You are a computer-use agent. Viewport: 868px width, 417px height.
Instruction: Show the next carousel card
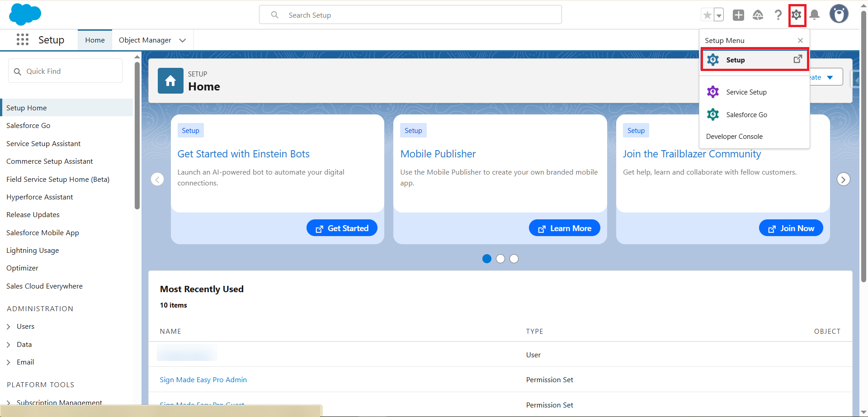[x=843, y=179]
